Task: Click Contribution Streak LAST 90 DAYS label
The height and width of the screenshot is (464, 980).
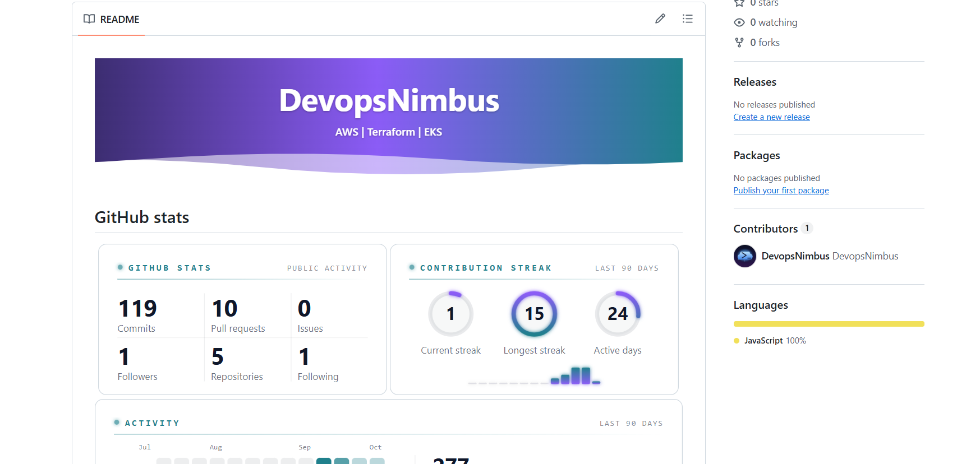Action: pyautogui.click(x=627, y=268)
